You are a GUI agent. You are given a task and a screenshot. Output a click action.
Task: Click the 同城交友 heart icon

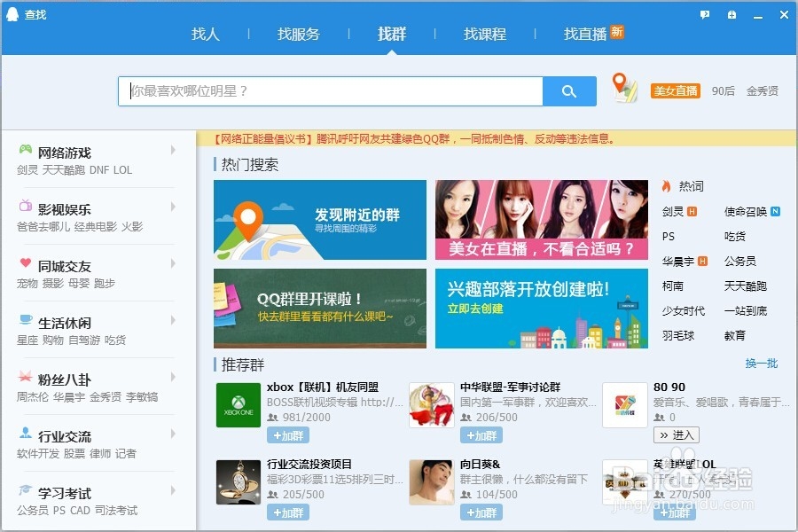coord(24,263)
